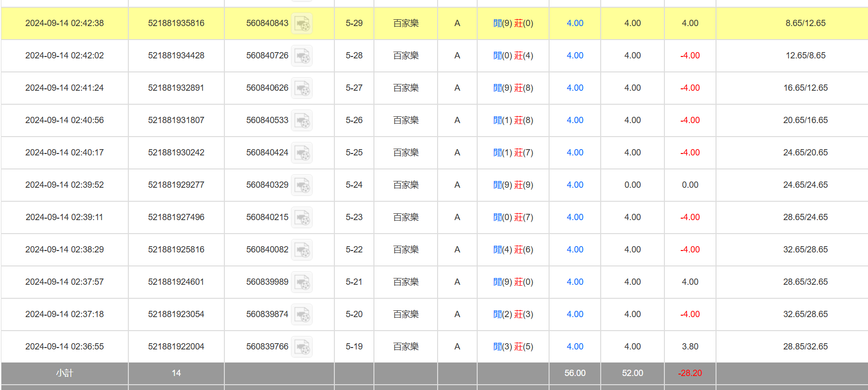Click the video icon beside 560839989
Viewport: 868px width, 390px height.
302,282
